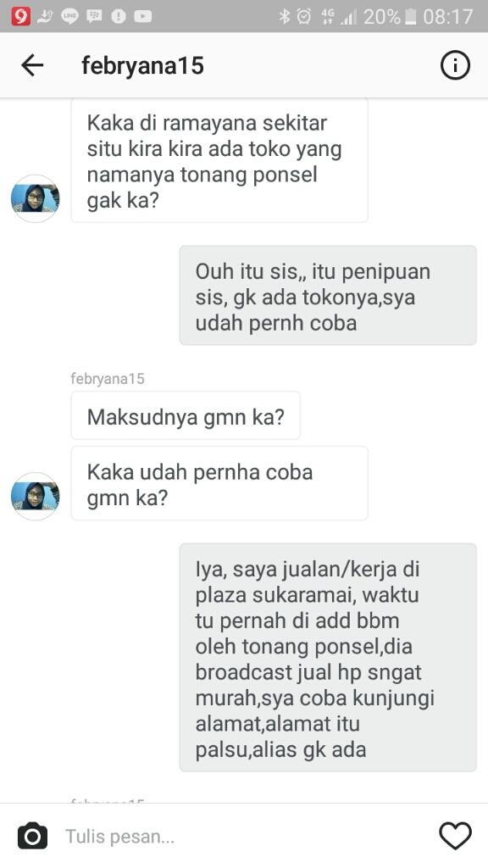Tap the alarm clock status icon
This screenshot has height=868, width=488.
(x=304, y=16)
